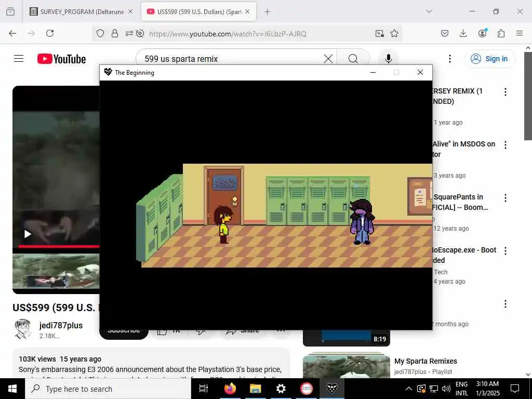Image resolution: width=532 pixels, height=399 pixels.
Task: Switch to Firefox on the taskbar
Action: [x=230, y=389]
